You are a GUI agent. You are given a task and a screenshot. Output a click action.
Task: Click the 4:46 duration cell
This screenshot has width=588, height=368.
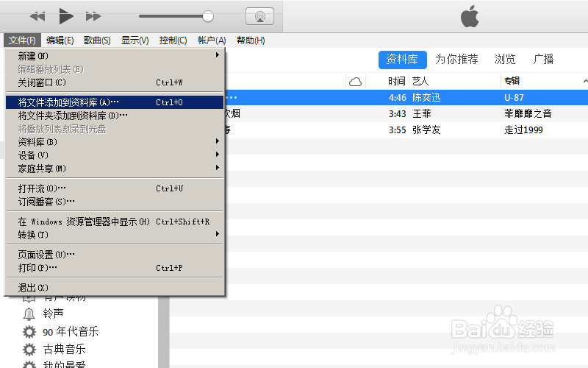click(397, 98)
